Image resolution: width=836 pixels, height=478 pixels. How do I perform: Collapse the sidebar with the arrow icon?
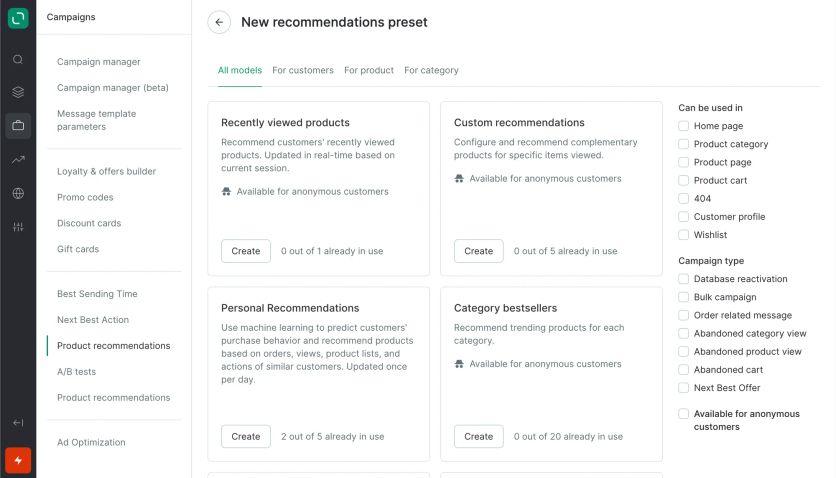pos(18,423)
